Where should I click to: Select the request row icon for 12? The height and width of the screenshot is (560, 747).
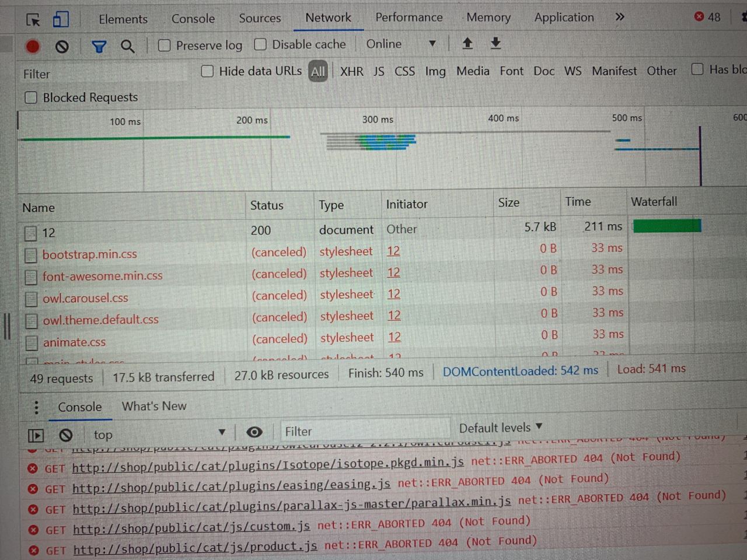(30, 233)
